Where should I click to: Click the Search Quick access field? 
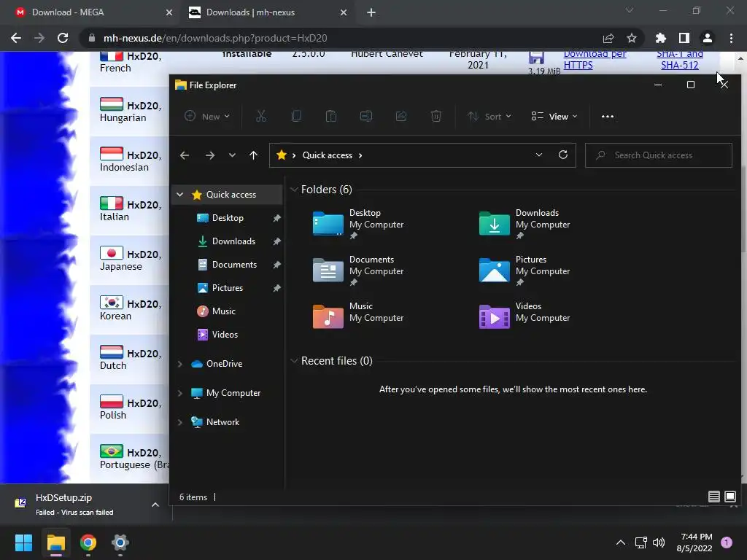click(x=659, y=155)
